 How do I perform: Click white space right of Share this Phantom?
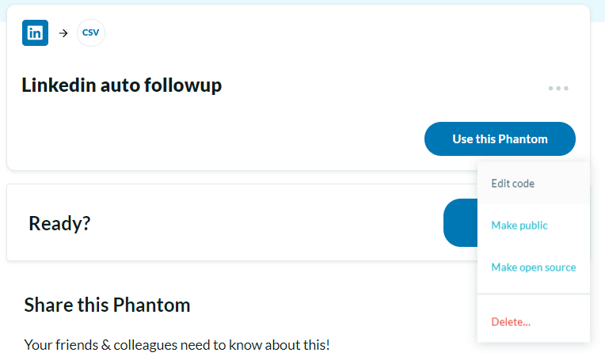[x=333, y=305]
